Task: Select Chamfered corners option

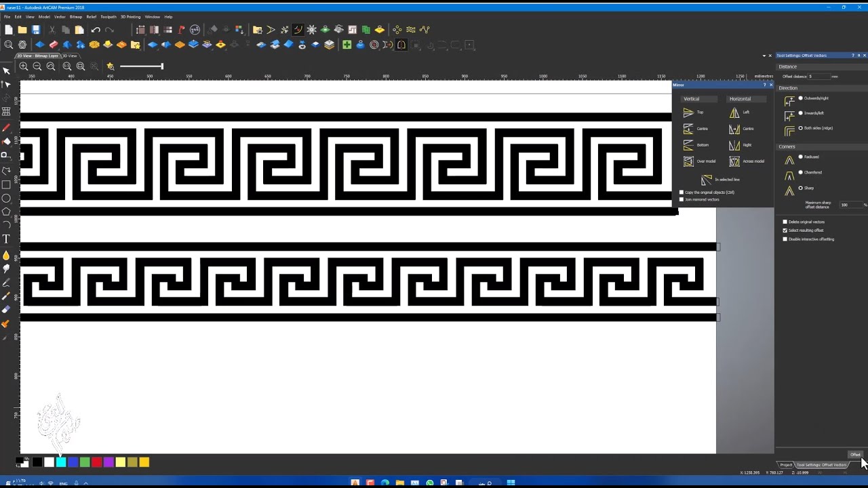Action: (800, 172)
